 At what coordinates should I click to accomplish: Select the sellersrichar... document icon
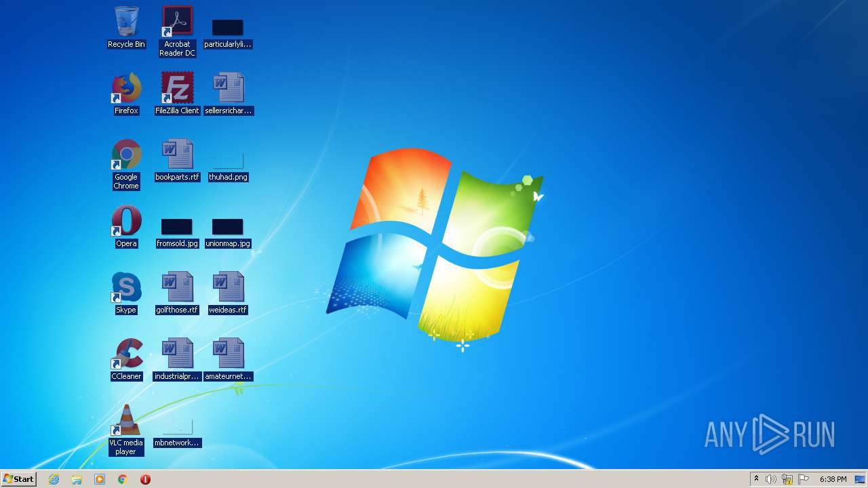(x=228, y=94)
